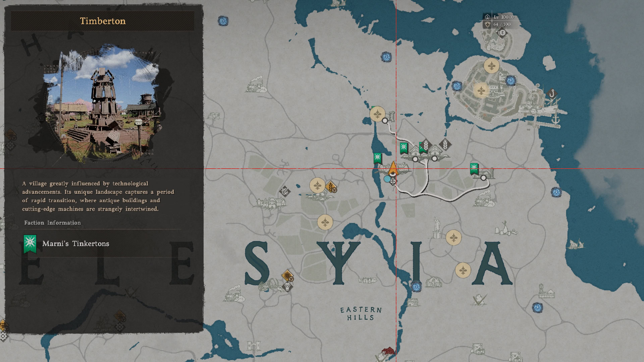Click the fishing hook icon by the harbor ship

[552, 94]
